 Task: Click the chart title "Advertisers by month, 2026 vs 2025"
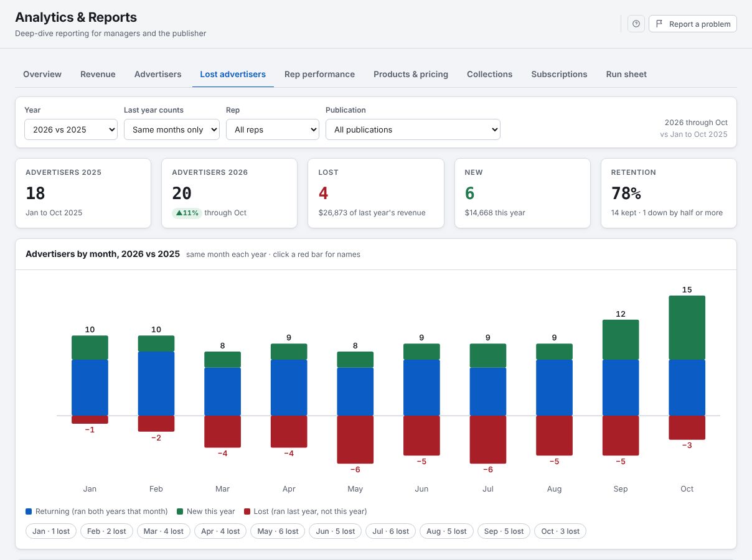tap(103, 254)
